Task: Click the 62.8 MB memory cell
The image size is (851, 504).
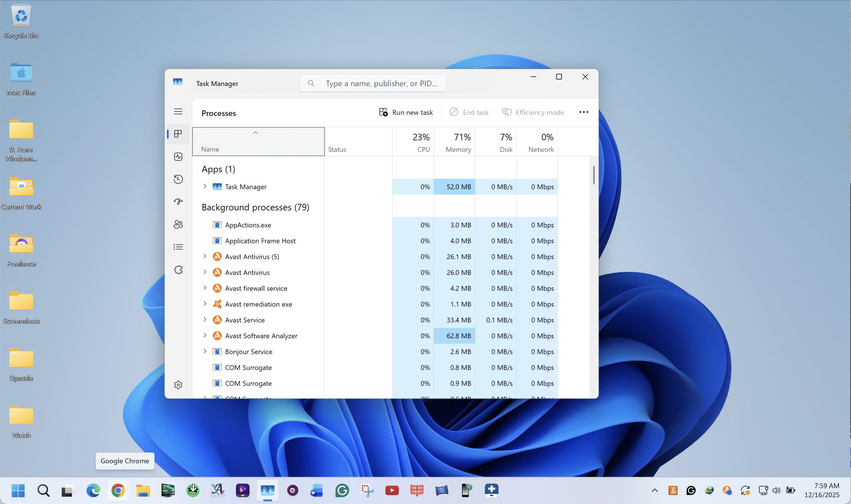Action: (454, 336)
